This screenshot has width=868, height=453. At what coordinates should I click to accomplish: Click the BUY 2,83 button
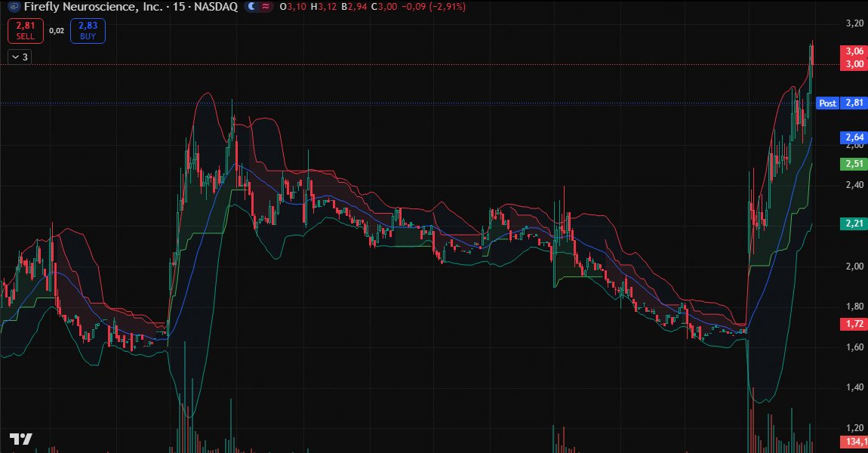pyautogui.click(x=88, y=30)
